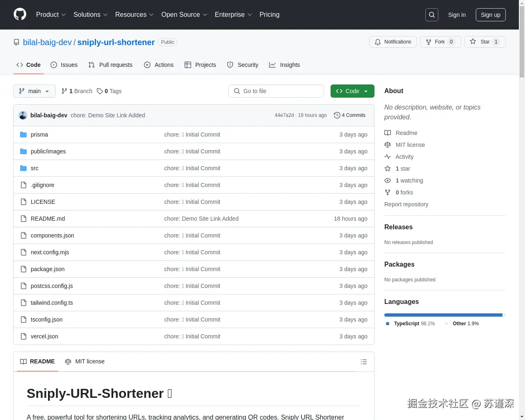Toggle watching via the eye icon
525x420 pixels.
388,180
